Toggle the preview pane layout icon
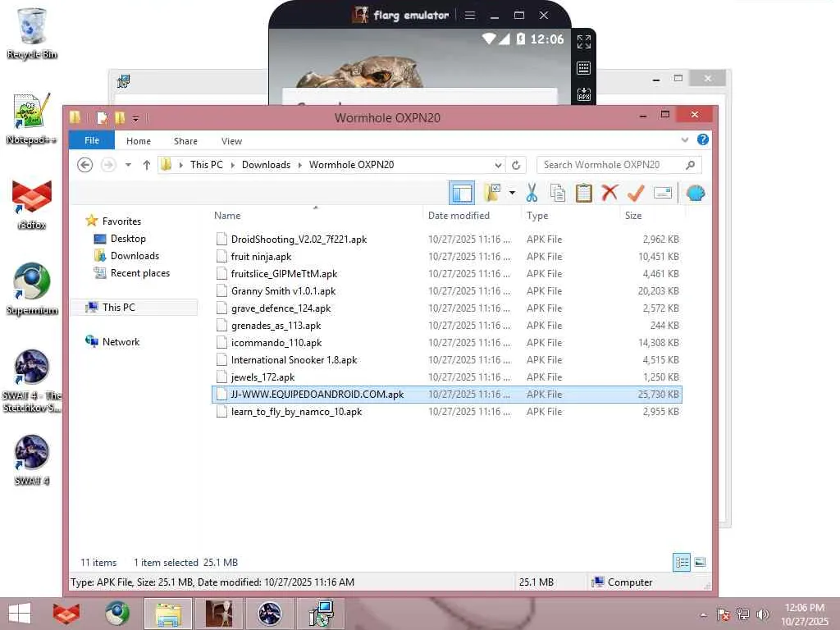 point(461,193)
